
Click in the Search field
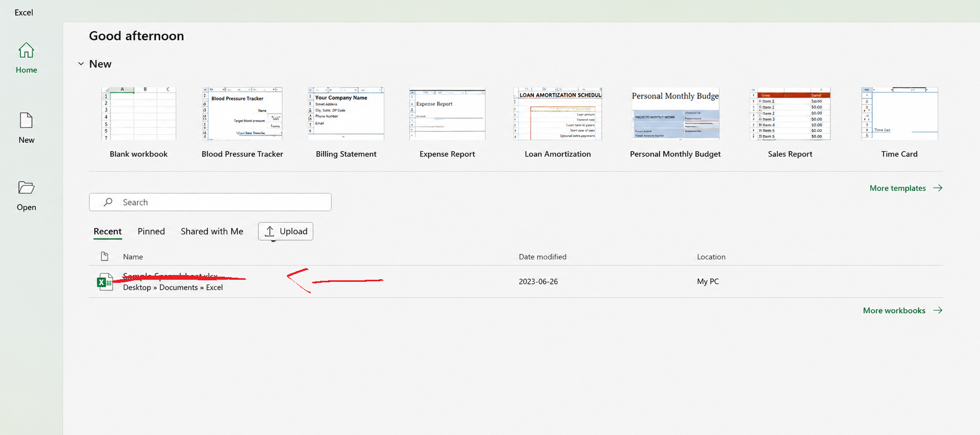coord(210,202)
